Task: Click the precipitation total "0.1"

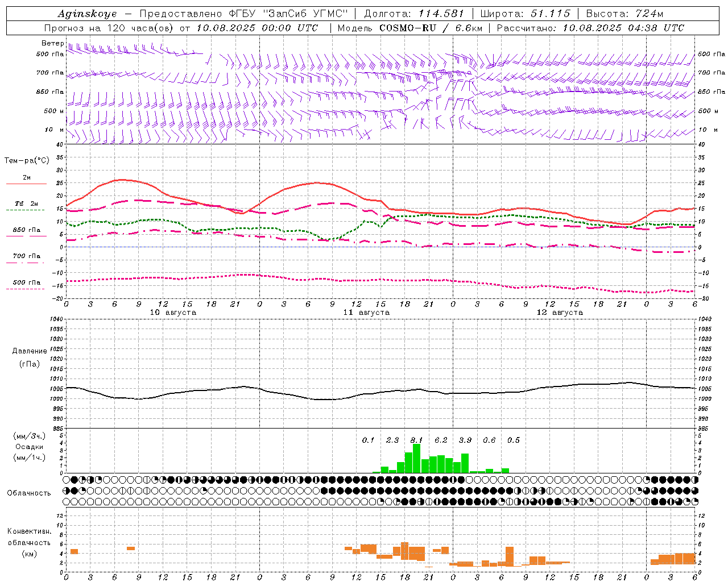Action: click(x=369, y=440)
